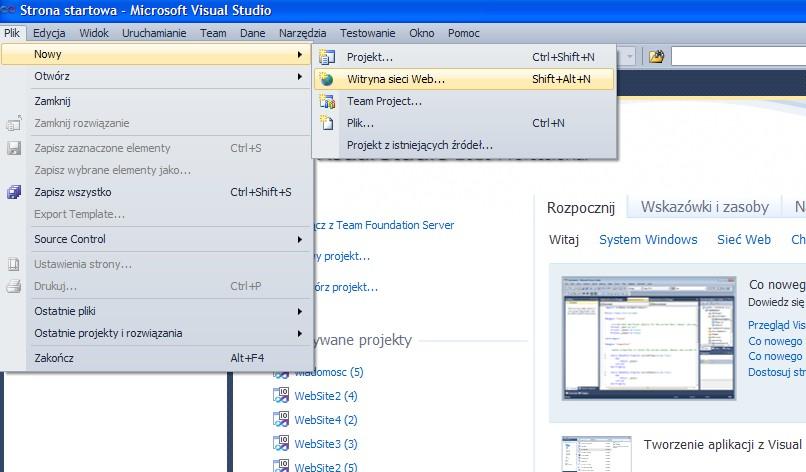Image resolution: width=806 pixels, height=472 pixels.
Task: Click the Dostosuj str… link
Action: (x=777, y=372)
